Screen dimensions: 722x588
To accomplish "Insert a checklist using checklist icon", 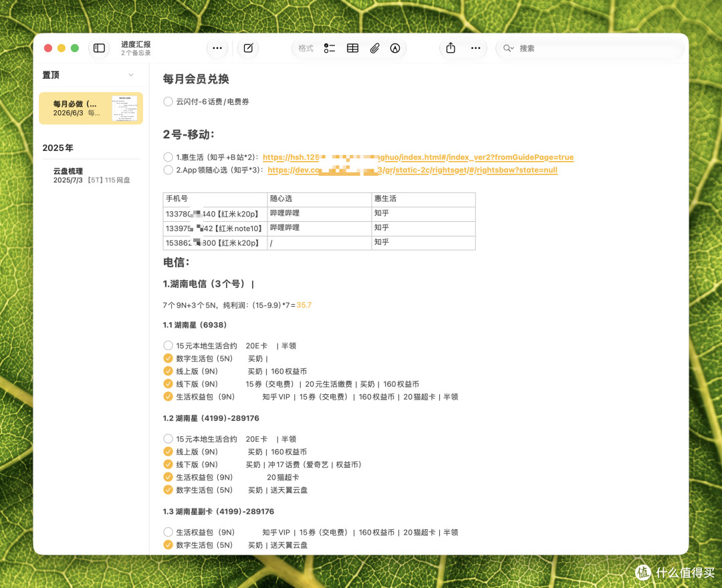I will (x=329, y=48).
